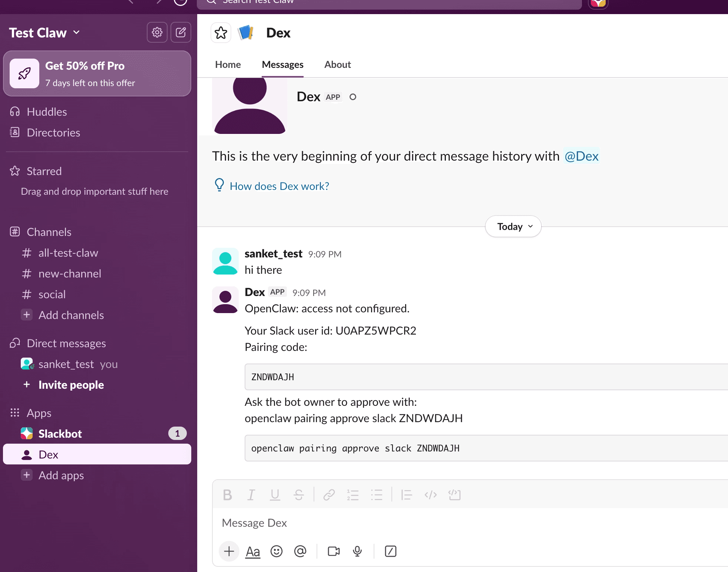Click the mention @ icon

coord(300,551)
